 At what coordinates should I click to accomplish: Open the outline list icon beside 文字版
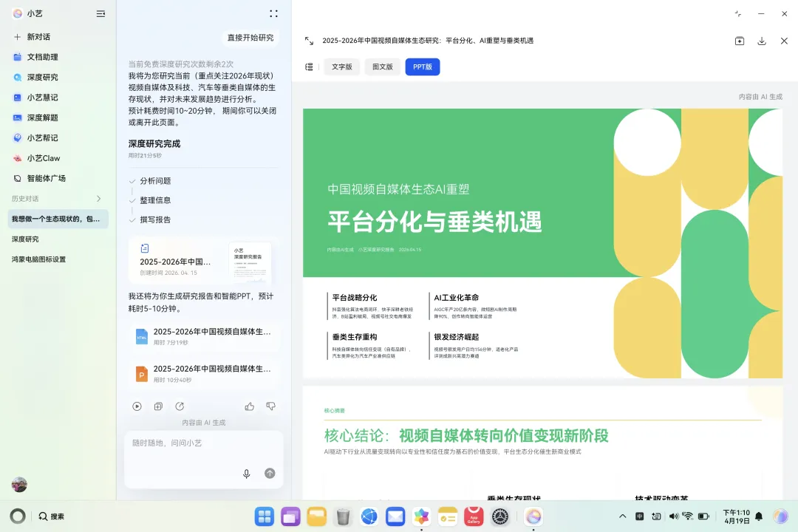tap(309, 67)
